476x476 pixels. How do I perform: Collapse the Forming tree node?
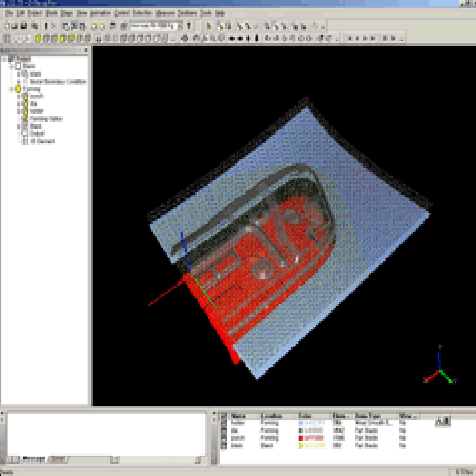[x=11, y=89]
